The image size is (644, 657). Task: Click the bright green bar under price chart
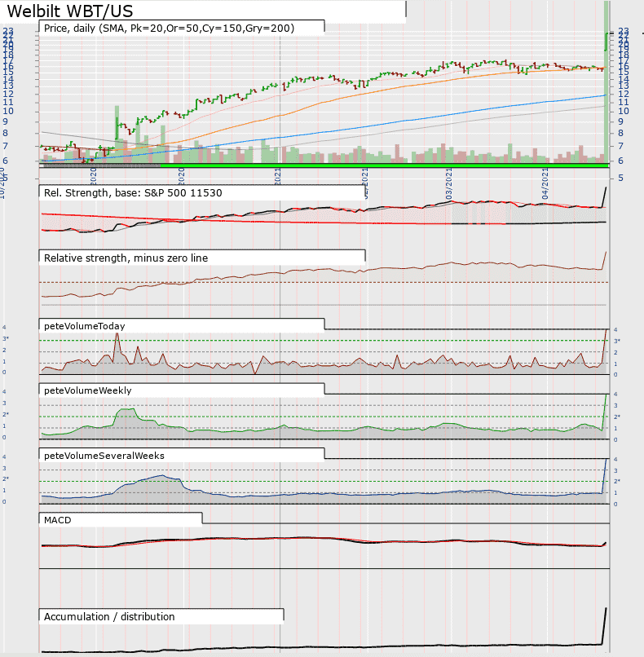[x=384, y=166]
